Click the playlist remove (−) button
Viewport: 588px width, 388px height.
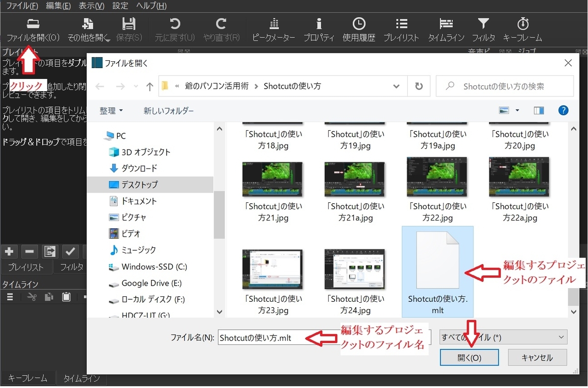[29, 251]
